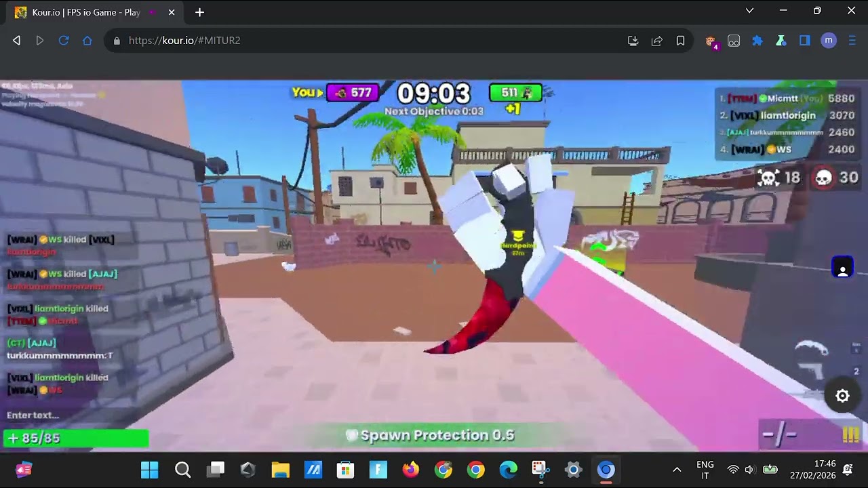Viewport: 868px width, 488px height.
Task: Open the Tampermonkey monkey extension icon
Action: pyautogui.click(x=711, y=41)
